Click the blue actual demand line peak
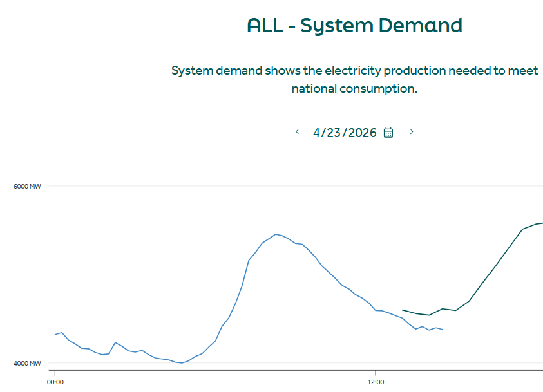The height and width of the screenshot is (392, 543). (276, 234)
